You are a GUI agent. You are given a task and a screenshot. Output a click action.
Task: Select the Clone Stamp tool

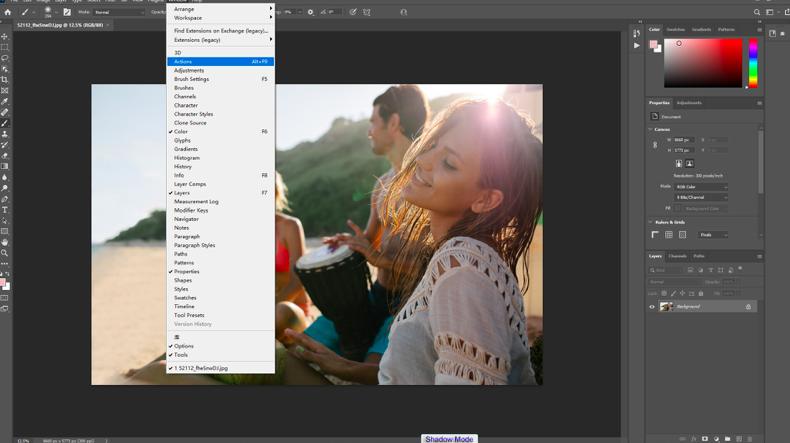[x=5, y=134]
